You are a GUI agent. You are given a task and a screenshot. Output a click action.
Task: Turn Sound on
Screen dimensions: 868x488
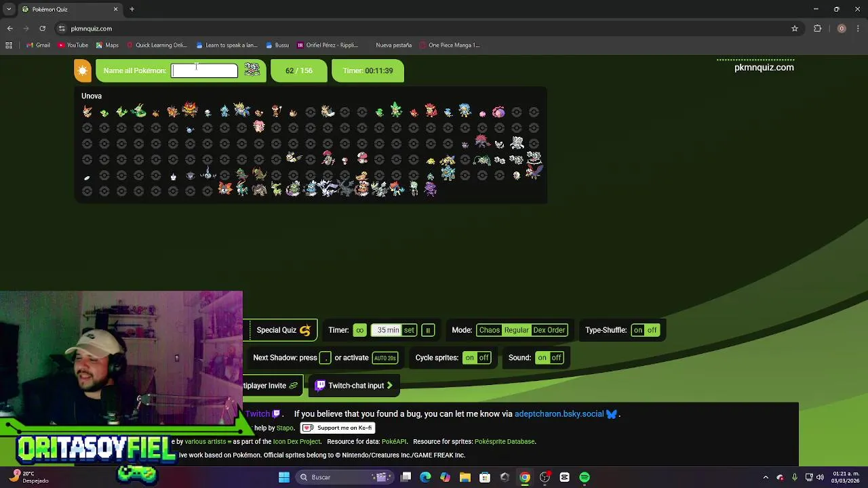click(542, 358)
